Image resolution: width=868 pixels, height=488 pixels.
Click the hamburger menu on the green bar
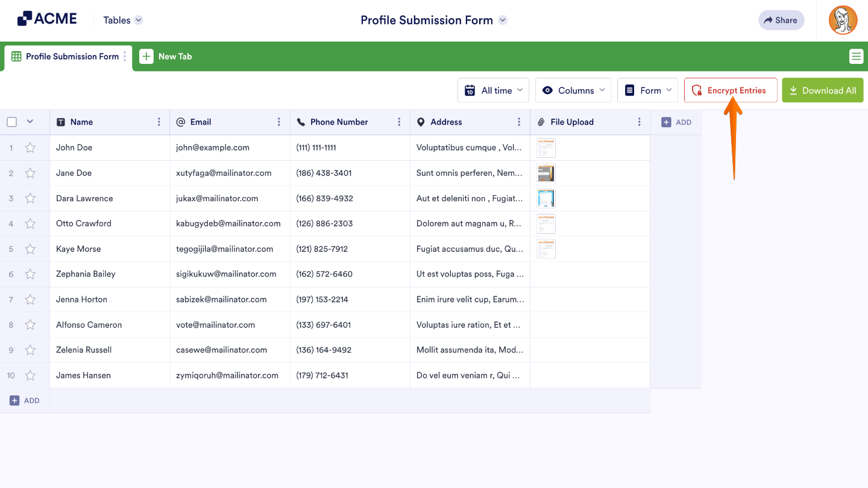[x=856, y=56]
